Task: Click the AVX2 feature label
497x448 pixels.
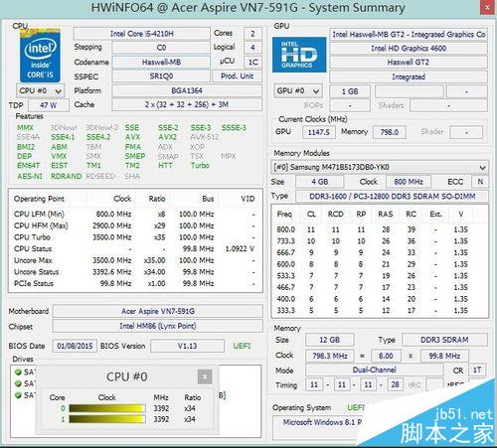Action: 168,137
